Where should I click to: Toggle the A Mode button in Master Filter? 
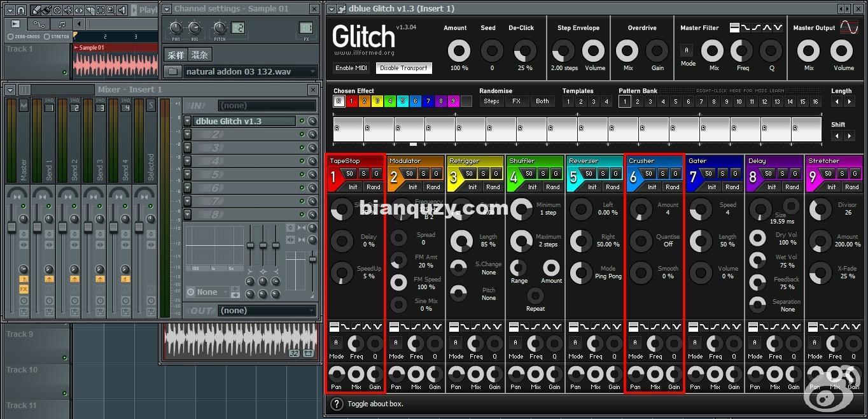pos(687,50)
